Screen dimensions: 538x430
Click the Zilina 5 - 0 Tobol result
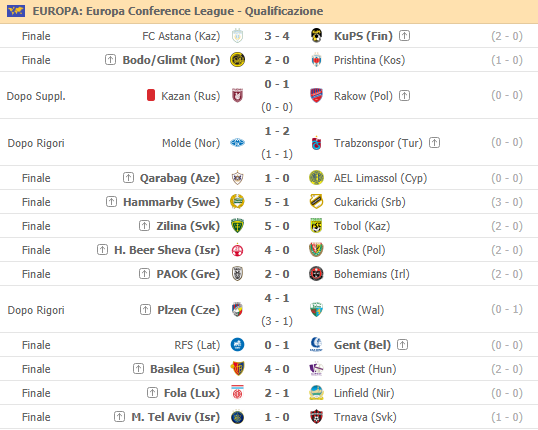coord(277,226)
